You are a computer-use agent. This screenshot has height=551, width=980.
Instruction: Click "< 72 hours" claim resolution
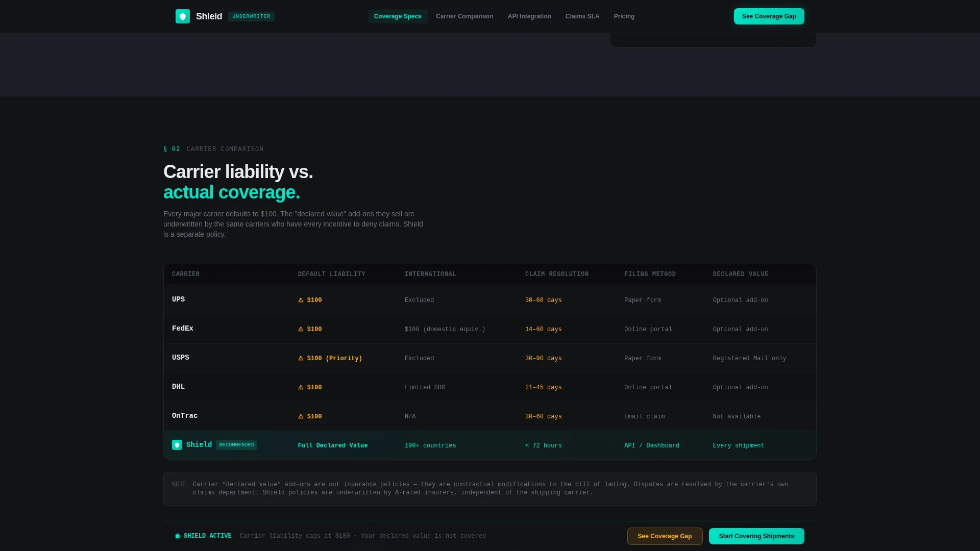pos(544,446)
